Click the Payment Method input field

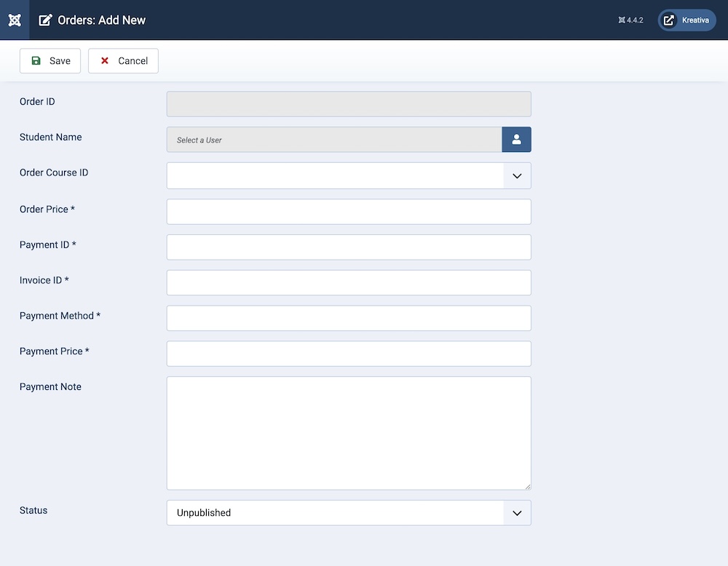click(x=349, y=318)
